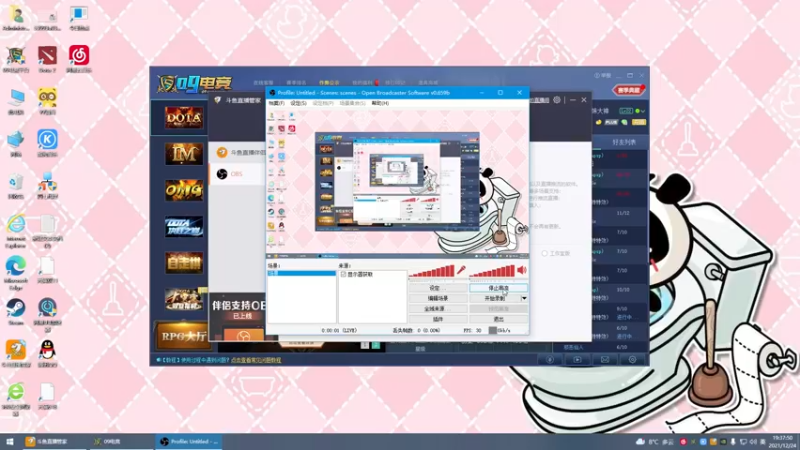The width and height of the screenshot is (800, 450).
Task: Click the 编辑场景 edit scene button
Action: click(x=437, y=298)
